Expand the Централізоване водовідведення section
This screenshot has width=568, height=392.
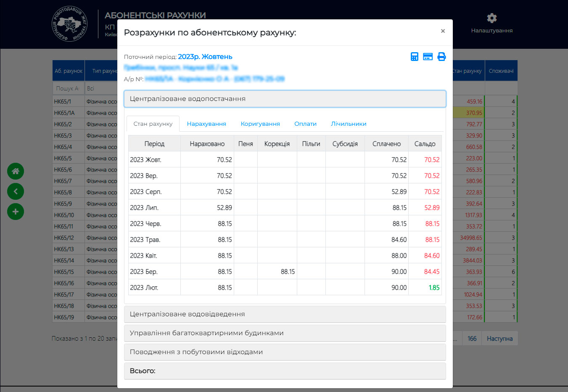[285, 314]
